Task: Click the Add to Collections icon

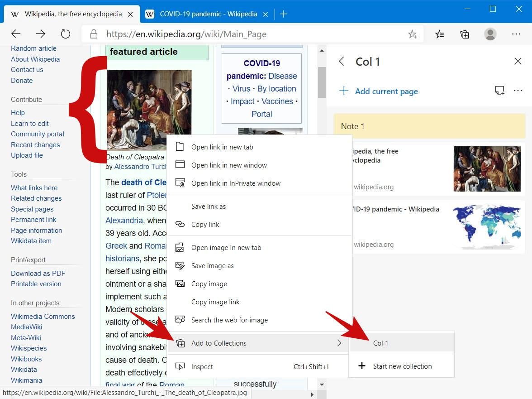Action: point(180,343)
